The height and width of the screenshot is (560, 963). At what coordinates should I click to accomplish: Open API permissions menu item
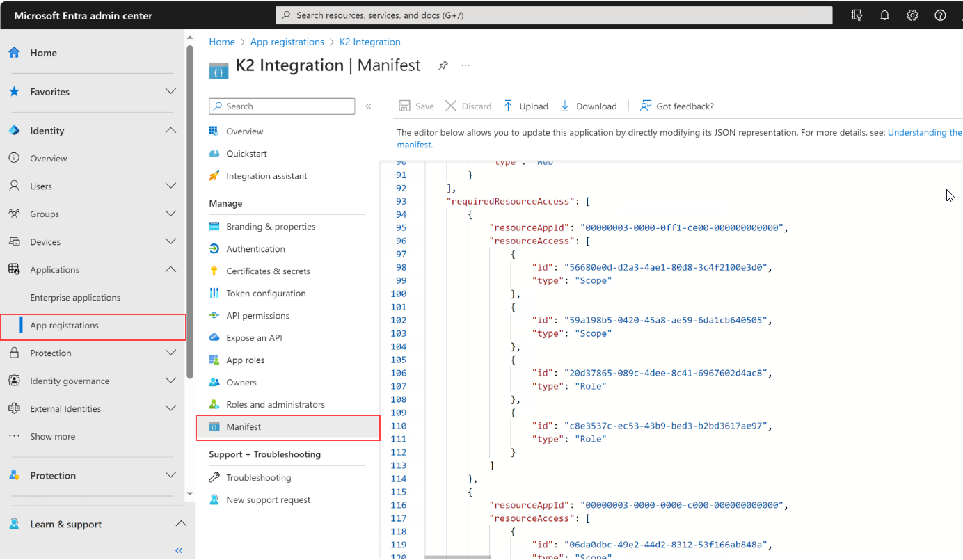(257, 316)
